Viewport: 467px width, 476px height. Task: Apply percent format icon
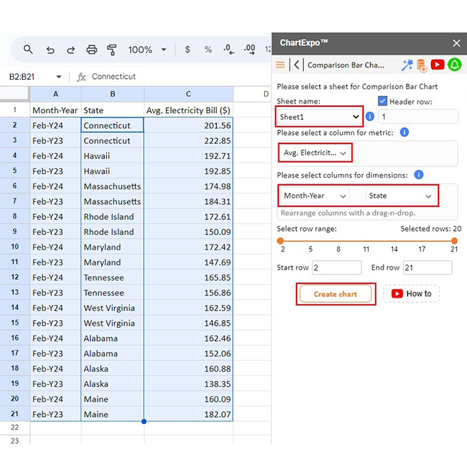coord(208,49)
